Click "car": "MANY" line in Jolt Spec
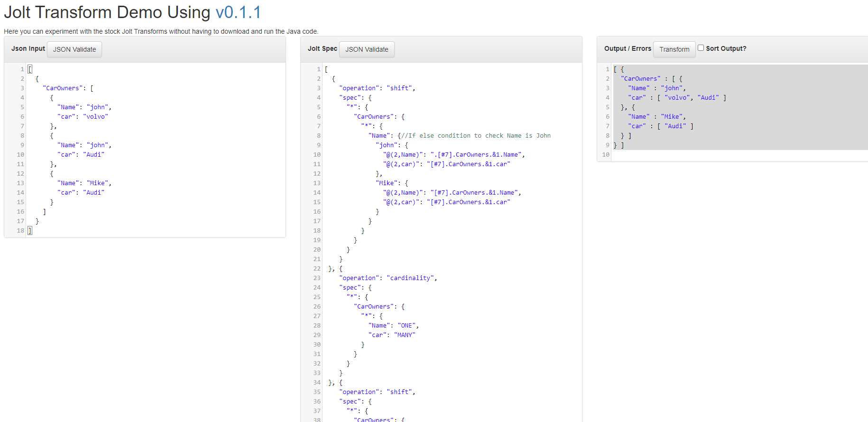 pos(392,335)
